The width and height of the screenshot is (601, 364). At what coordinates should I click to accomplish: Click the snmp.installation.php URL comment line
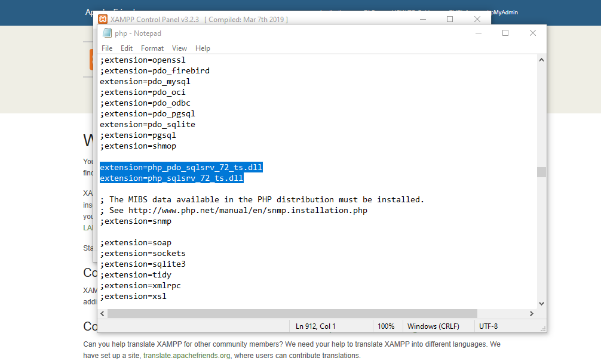(234, 210)
